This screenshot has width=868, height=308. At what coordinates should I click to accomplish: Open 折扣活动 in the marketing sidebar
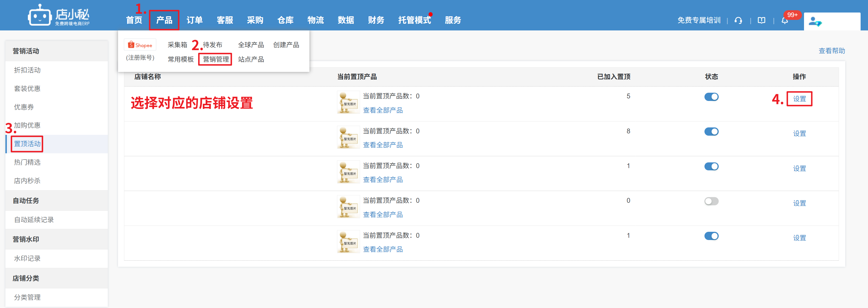click(27, 70)
